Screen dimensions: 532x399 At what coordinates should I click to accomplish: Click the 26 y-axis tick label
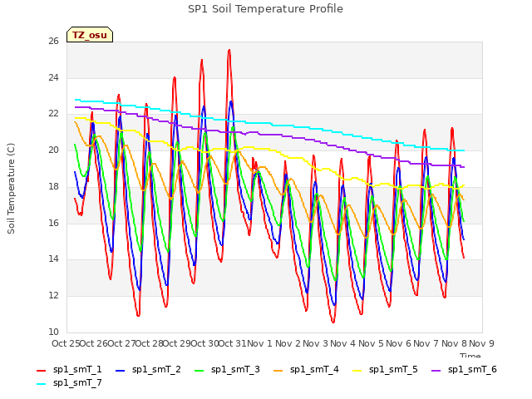(53, 41)
